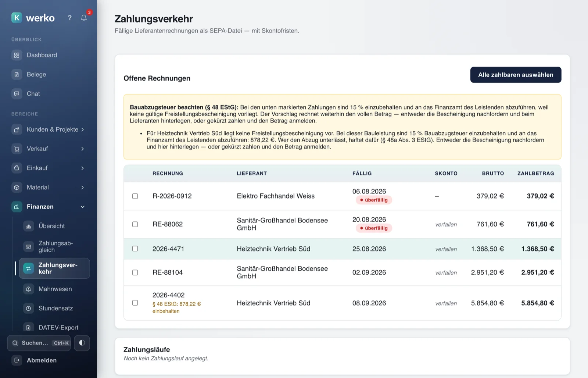Tick the checkbox for invoice 2026-4471
This screenshot has width=588, height=378.
[x=135, y=249]
